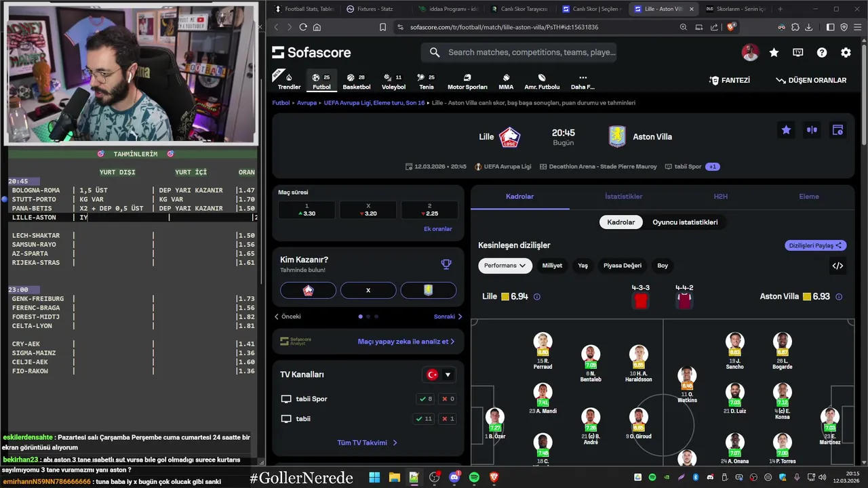Upvote tabii channel with check

coord(425,419)
